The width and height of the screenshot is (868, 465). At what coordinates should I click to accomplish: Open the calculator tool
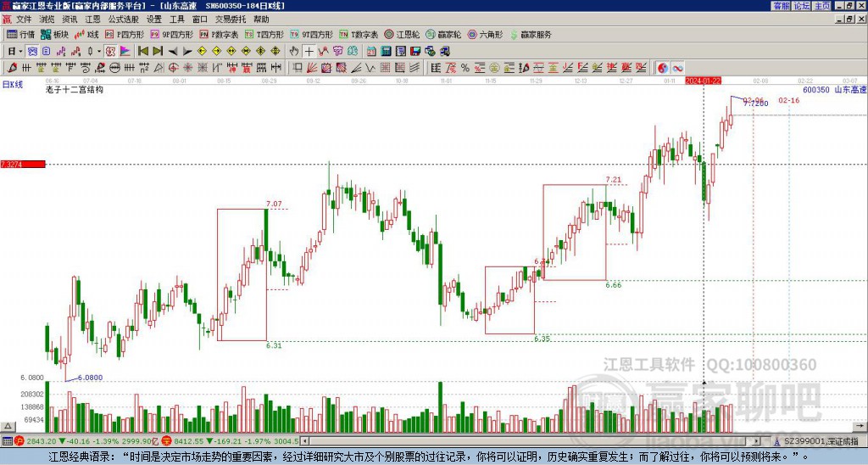386,52
